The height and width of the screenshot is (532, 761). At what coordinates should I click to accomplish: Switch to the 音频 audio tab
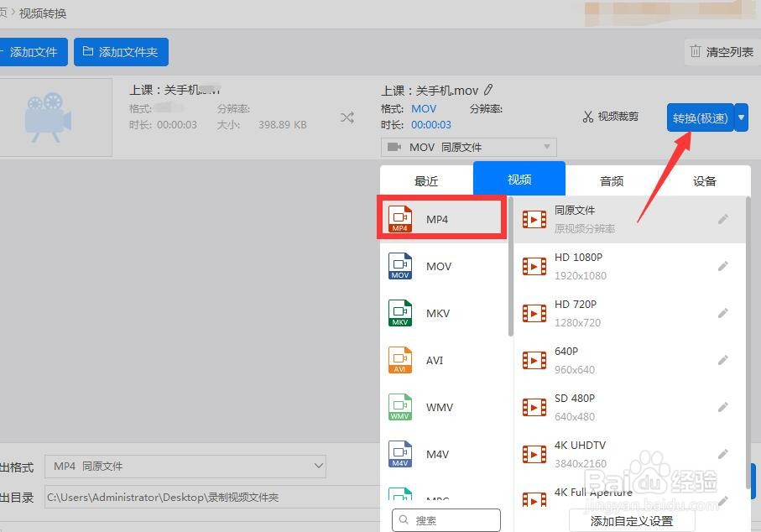(x=611, y=179)
